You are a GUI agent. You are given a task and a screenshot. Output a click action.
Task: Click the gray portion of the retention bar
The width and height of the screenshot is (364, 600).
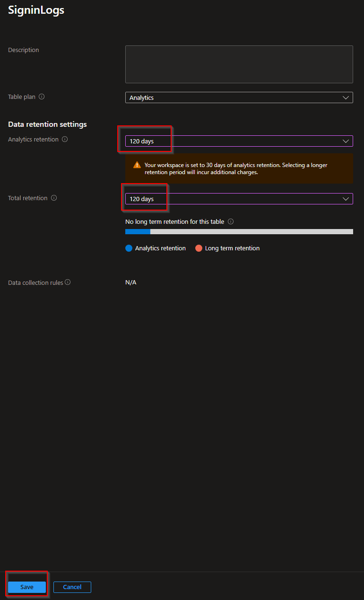point(251,232)
